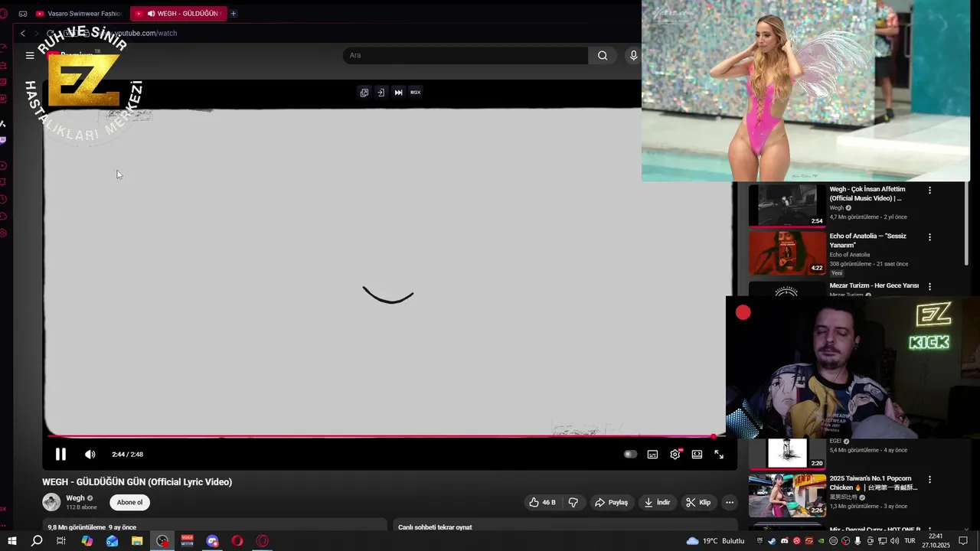Open options menu for Taiwan Popcorn Chicken video

click(930, 480)
